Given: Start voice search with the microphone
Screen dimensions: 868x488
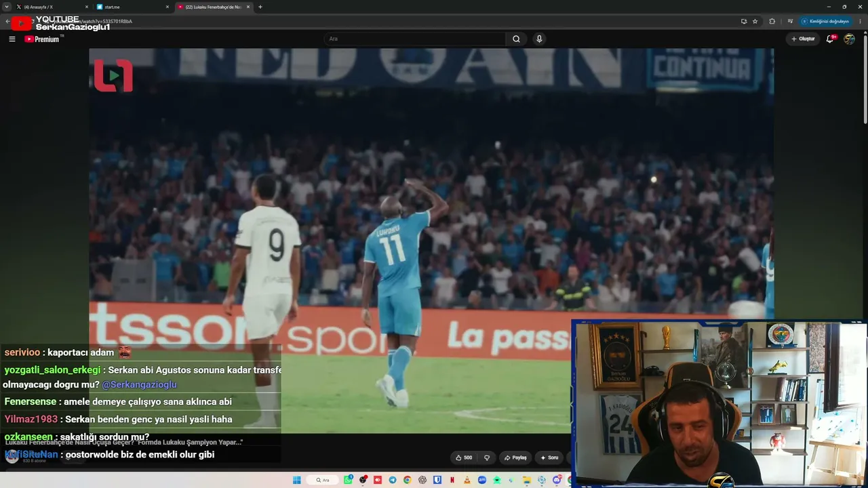Looking at the screenshot, I should (x=539, y=39).
